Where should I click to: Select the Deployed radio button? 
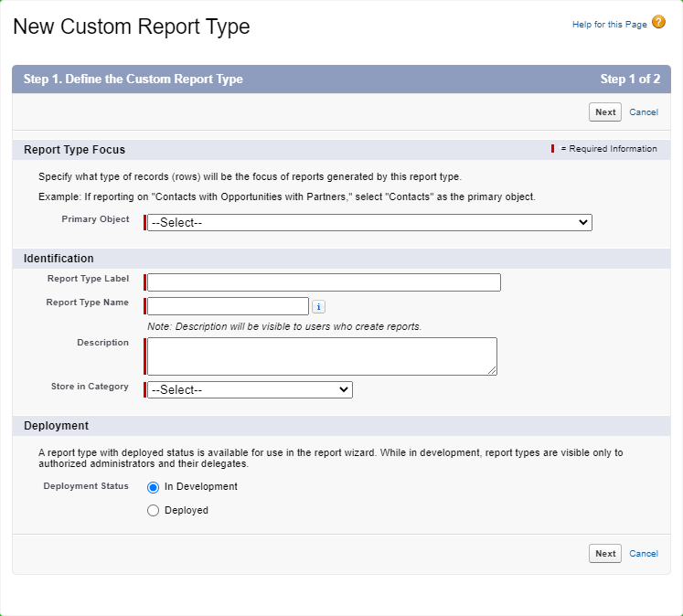tap(153, 510)
